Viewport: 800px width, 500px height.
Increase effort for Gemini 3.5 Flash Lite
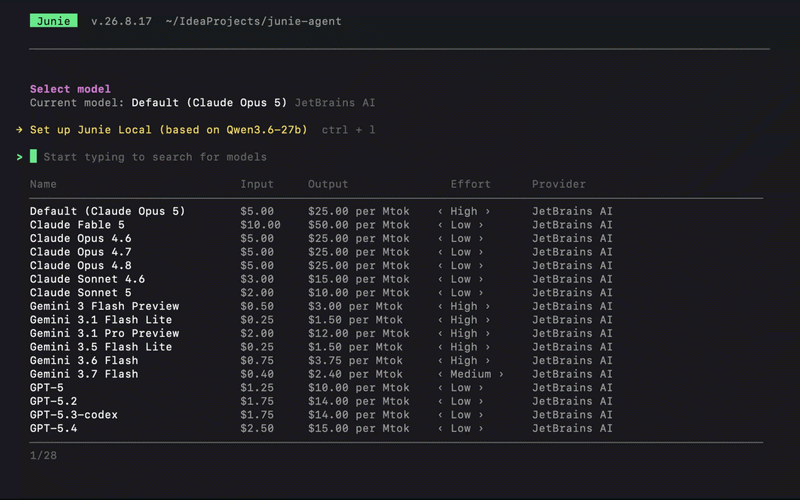coord(487,347)
